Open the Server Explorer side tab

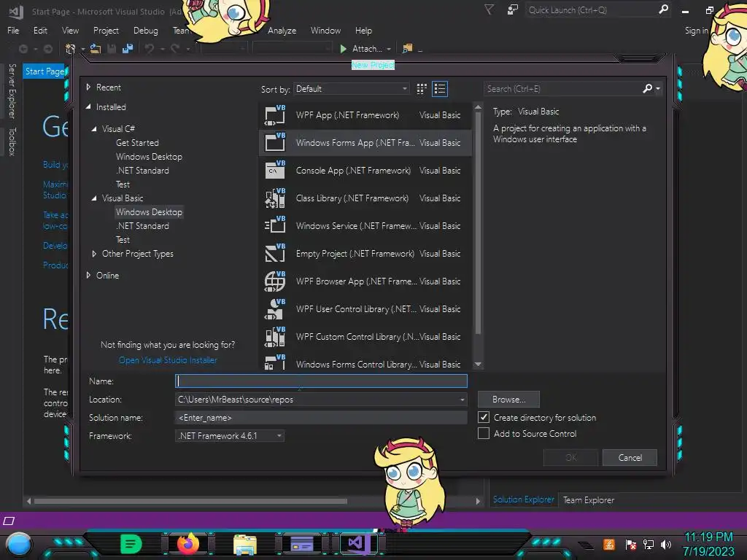[12, 91]
